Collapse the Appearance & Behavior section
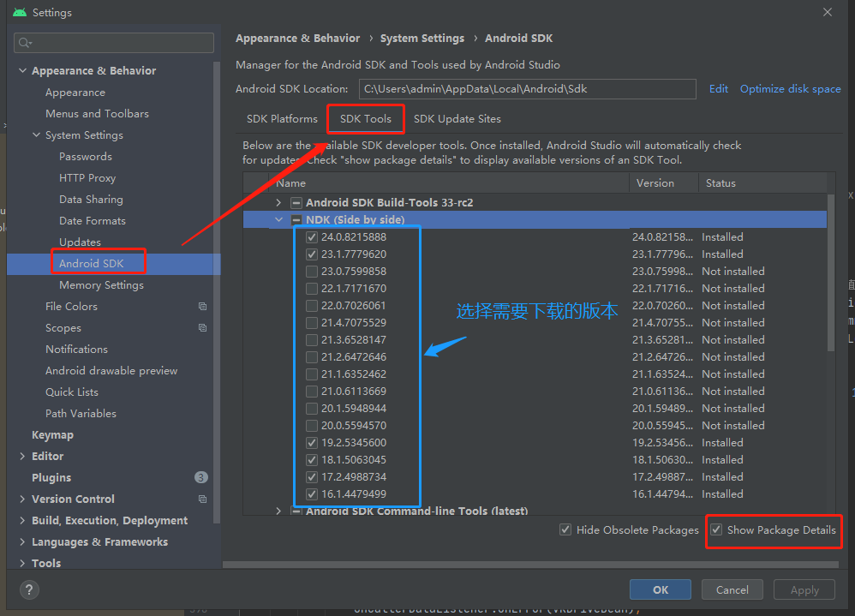Viewport: 855px width, 616px height. pos(21,70)
